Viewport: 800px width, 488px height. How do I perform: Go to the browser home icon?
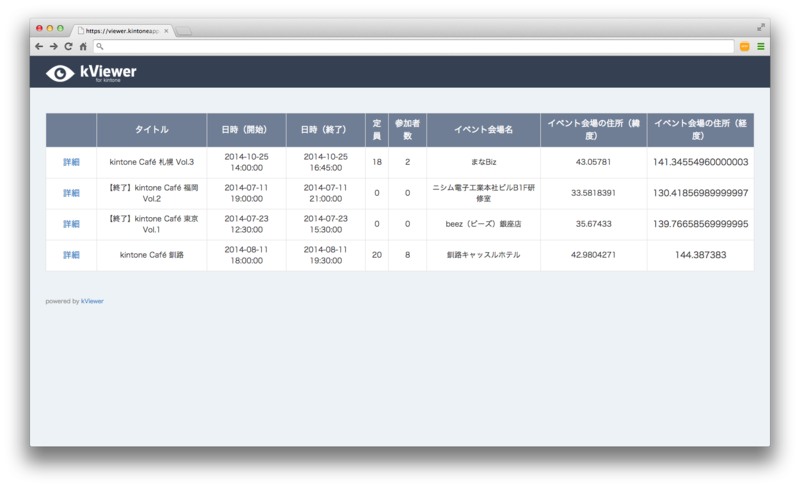pyautogui.click(x=83, y=46)
